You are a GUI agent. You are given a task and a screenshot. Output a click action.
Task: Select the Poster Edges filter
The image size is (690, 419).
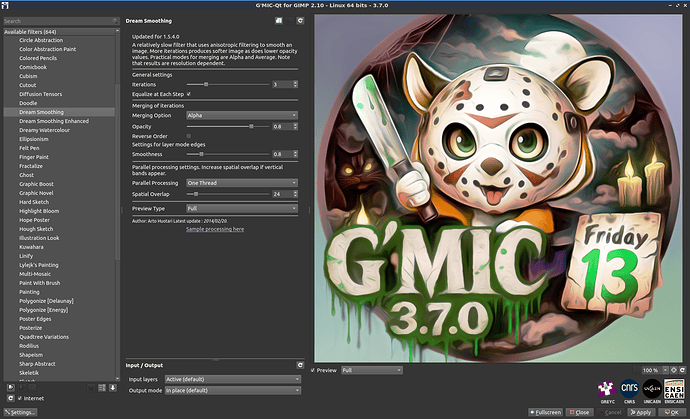click(x=35, y=319)
